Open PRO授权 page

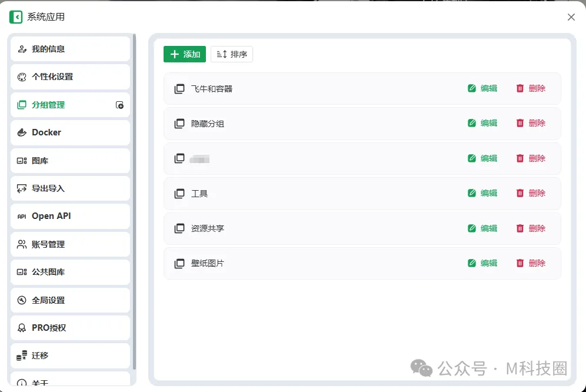70,328
